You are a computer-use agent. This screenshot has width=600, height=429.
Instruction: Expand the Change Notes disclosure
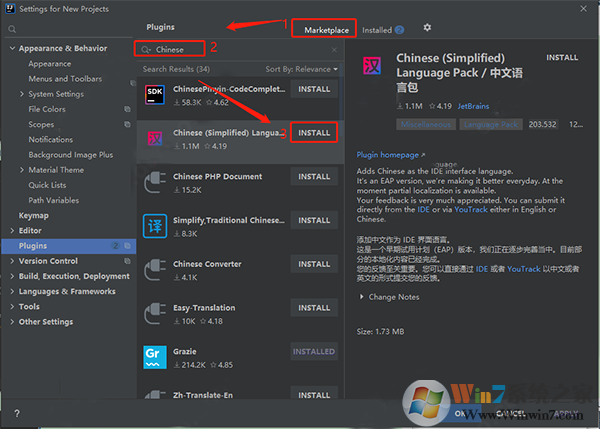click(361, 297)
